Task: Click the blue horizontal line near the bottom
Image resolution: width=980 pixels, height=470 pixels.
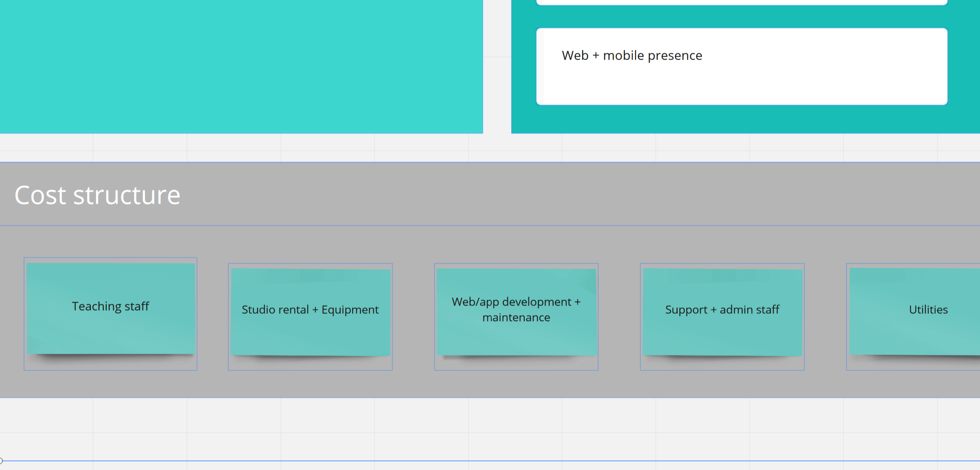Action: tap(490, 461)
